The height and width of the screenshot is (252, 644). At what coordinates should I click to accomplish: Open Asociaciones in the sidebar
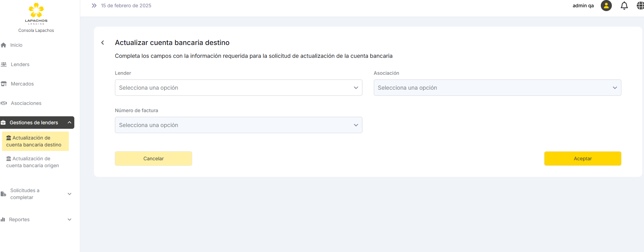point(26,103)
